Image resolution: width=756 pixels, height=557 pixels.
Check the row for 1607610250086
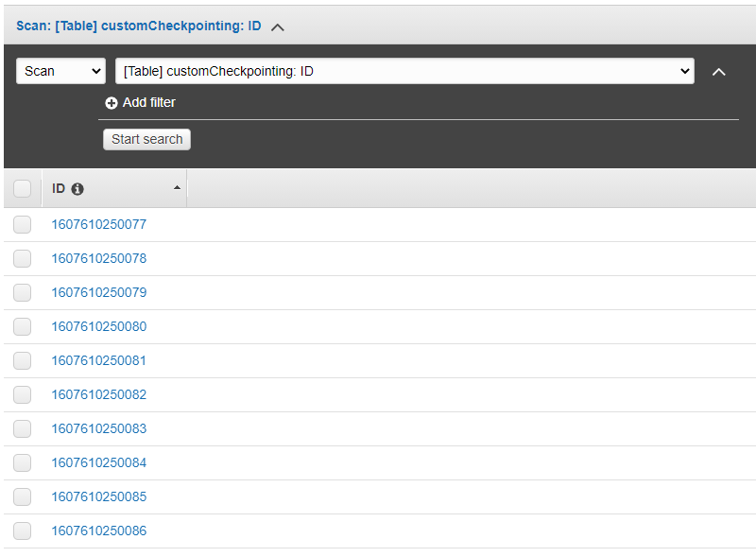pos(22,531)
